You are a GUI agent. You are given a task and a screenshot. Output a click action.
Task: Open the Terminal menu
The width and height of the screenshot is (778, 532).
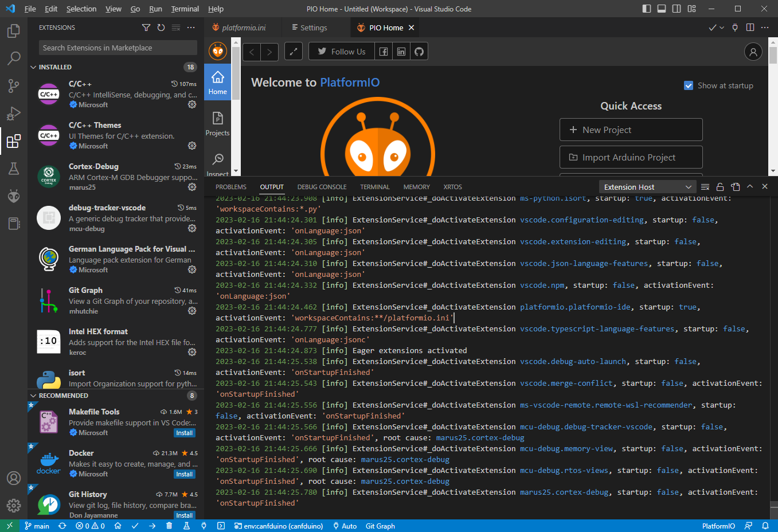[x=185, y=9]
